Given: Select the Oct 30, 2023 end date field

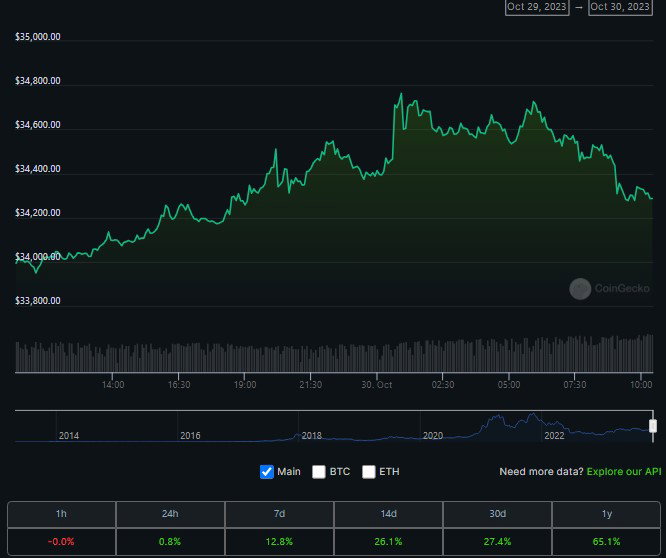Looking at the screenshot, I should [620, 7].
